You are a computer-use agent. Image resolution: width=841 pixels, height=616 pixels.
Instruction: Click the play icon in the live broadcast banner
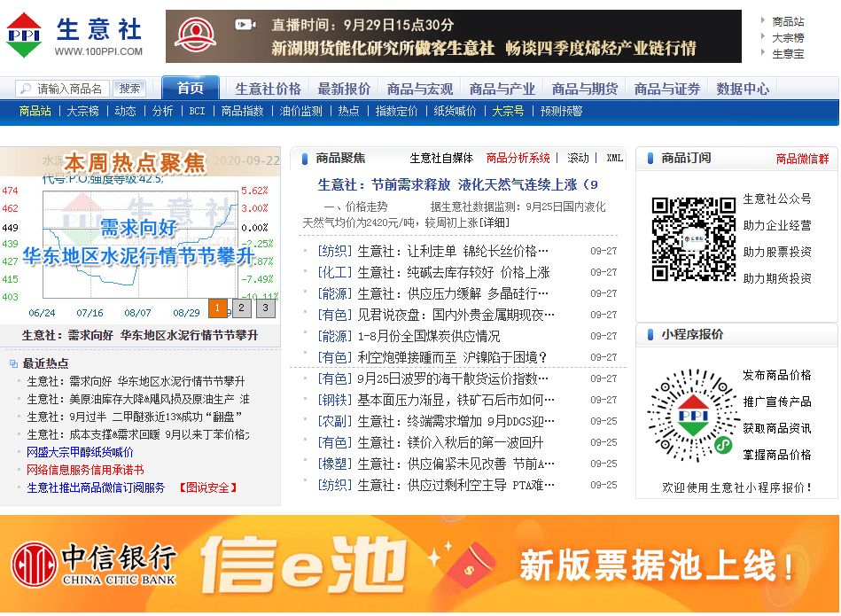coord(244,24)
